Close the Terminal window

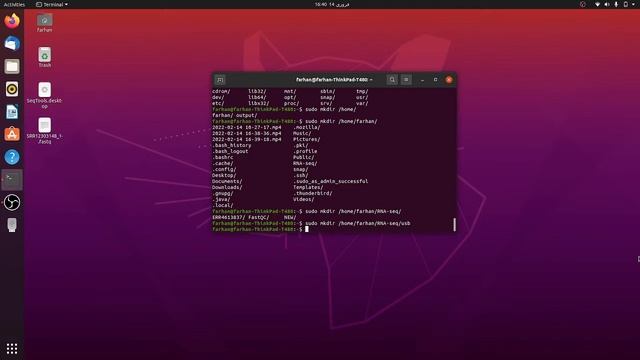coord(449,80)
